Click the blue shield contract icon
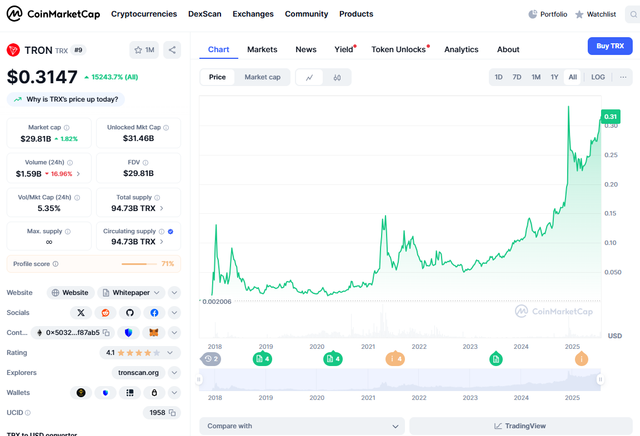This screenshot has width=640, height=436. (x=129, y=333)
